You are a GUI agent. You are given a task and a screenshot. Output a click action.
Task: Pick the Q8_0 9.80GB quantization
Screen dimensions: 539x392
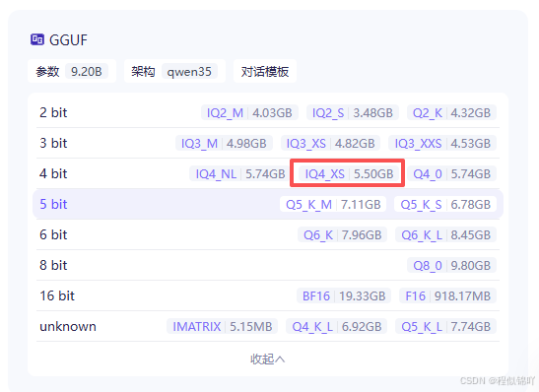451,266
